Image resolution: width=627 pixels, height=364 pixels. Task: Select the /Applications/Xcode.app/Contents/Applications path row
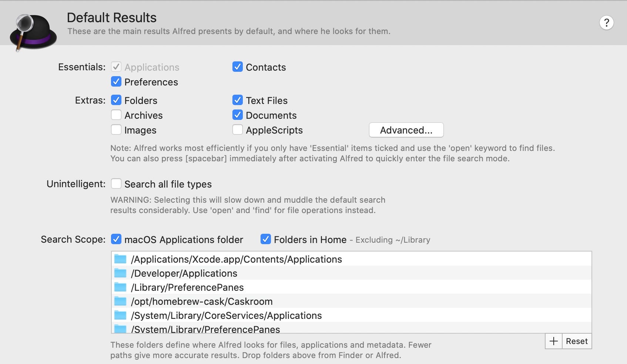[x=351, y=259]
